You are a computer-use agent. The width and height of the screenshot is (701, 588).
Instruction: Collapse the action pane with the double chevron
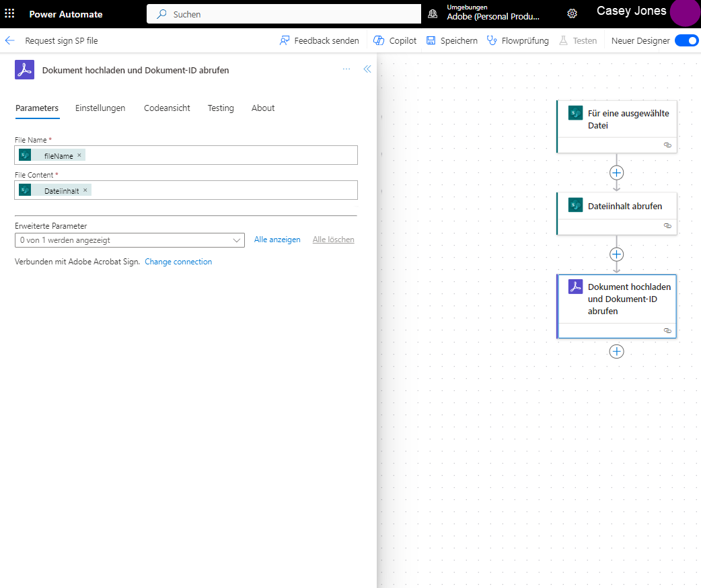tap(367, 69)
